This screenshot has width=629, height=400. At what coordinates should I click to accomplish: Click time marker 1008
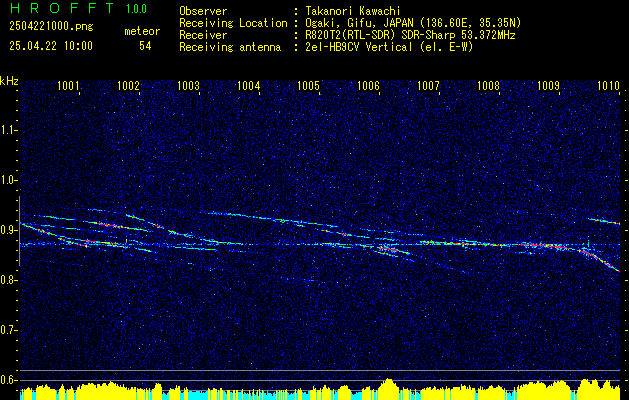(488, 85)
